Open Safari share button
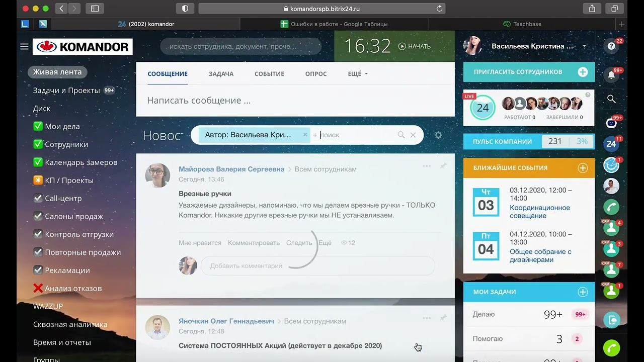This screenshot has width=644, height=362. (x=592, y=9)
